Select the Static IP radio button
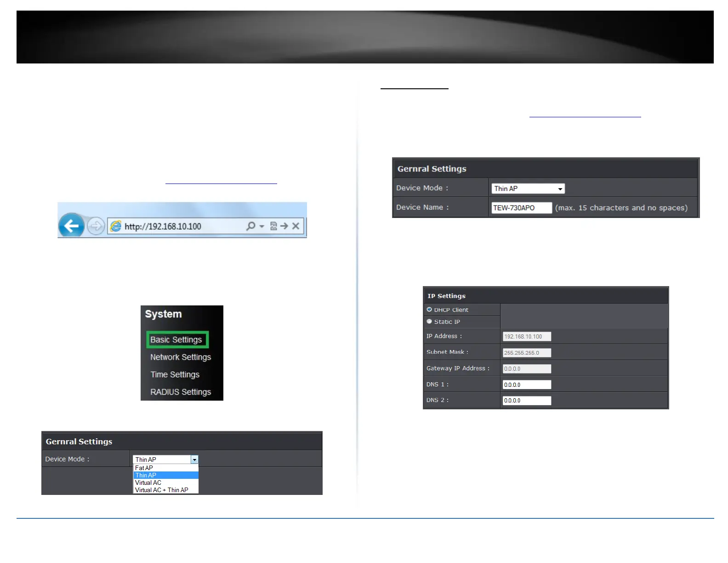728x563 pixels. (429, 322)
